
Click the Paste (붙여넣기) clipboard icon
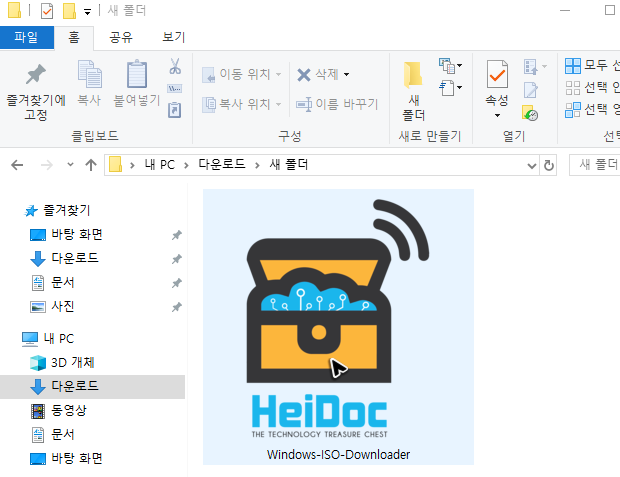click(x=137, y=74)
